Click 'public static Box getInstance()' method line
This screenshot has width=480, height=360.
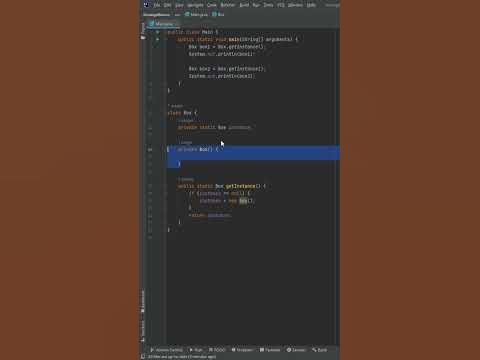pos(222,186)
